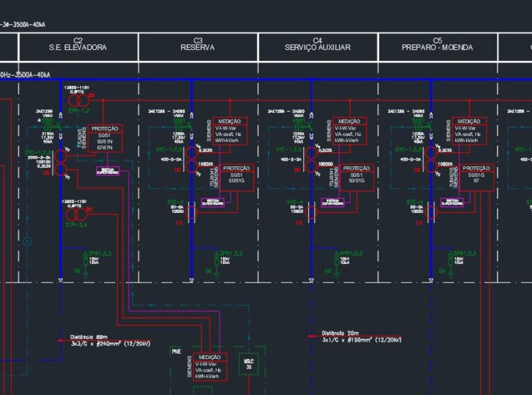Click the C3 RESERVA header cell

click(x=198, y=45)
